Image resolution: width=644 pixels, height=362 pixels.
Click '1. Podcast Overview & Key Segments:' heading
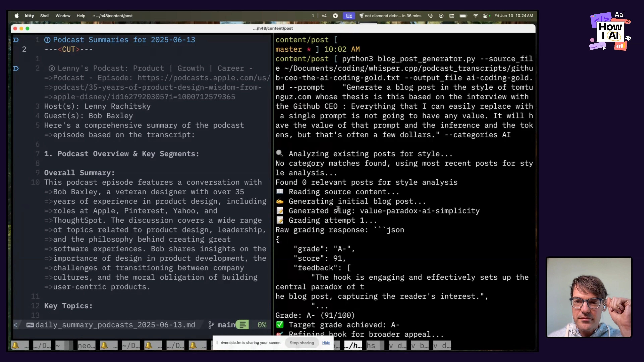[122, 154]
